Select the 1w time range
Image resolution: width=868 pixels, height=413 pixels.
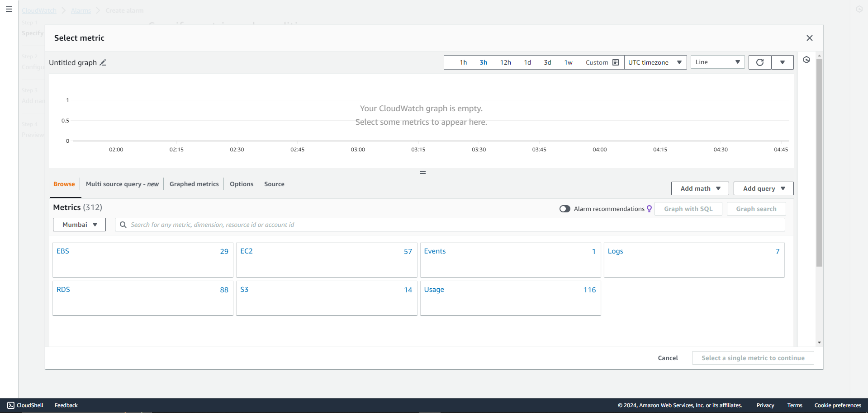568,62
